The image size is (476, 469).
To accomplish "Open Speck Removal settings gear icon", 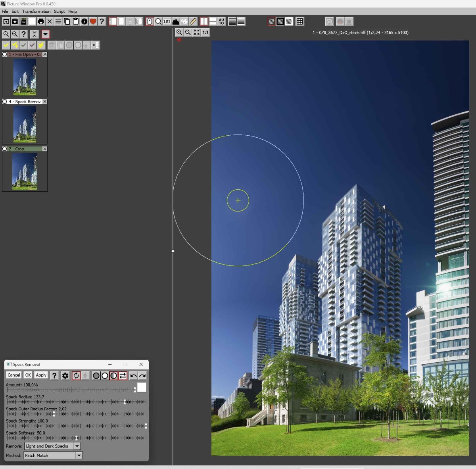I will (x=65, y=375).
